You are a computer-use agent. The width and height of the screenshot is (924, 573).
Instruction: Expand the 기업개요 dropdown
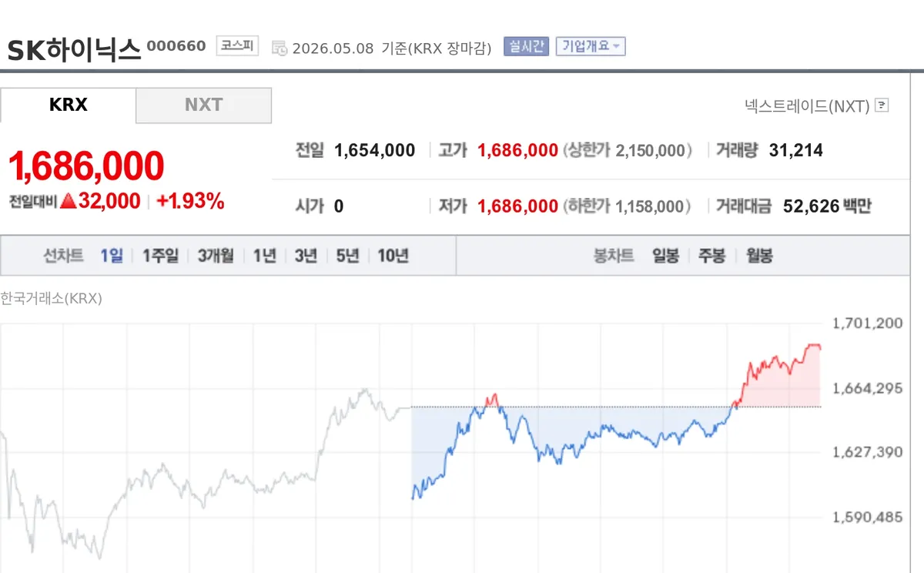coord(591,46)
